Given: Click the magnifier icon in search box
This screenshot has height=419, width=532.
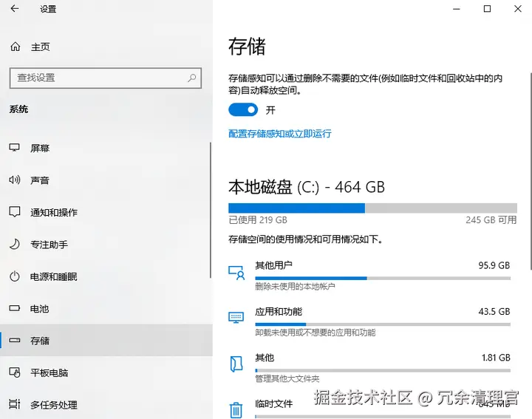Looking at the screenshot, I should [191, 78].
